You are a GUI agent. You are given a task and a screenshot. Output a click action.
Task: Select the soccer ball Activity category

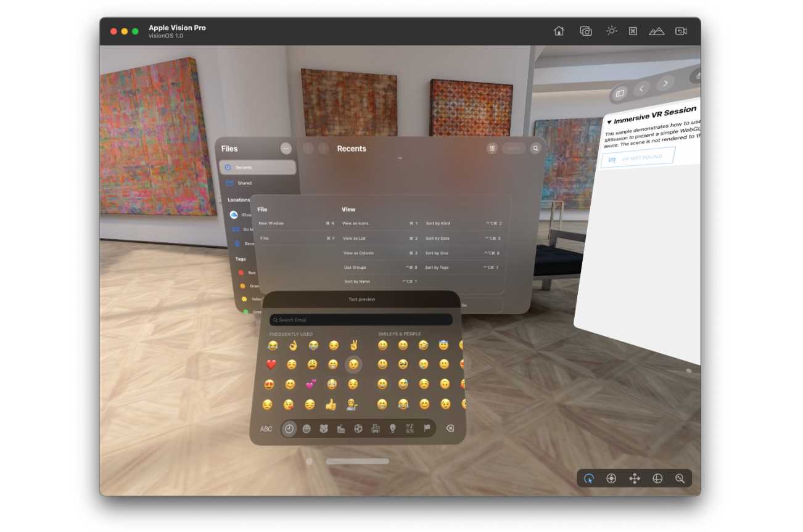(x=358, y=429)
